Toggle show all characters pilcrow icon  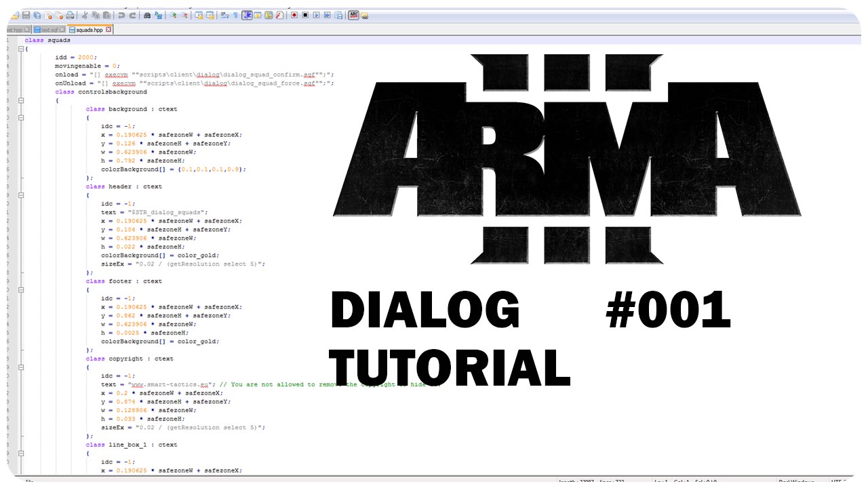click(235, 15)
